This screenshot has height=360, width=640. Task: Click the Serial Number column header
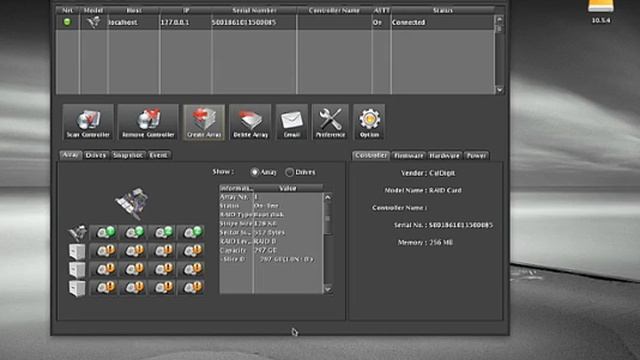coord(254,10)
